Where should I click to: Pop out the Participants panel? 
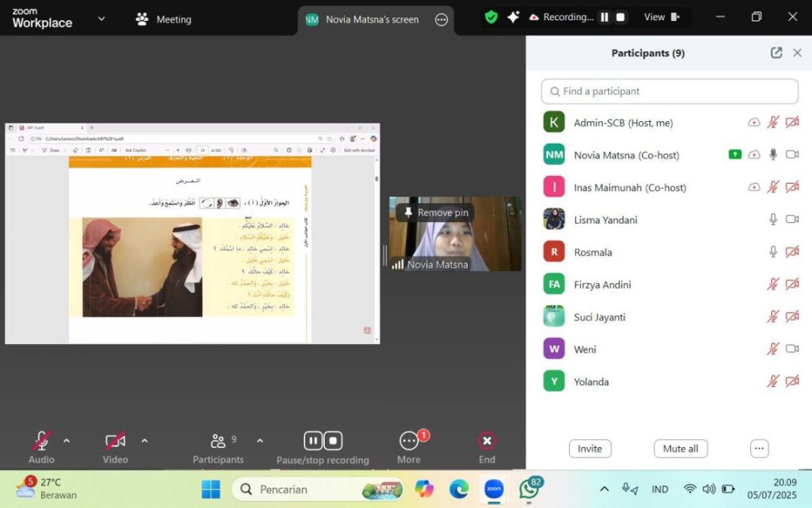coord(776,53)
